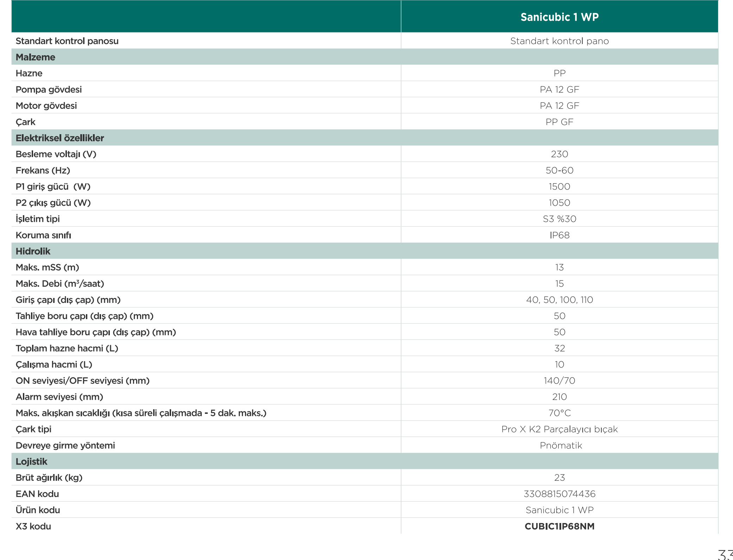The image size is (733, 560).
Task: Click the 'Standart kontrol pano' value
Action: click(x=559, y=41)
